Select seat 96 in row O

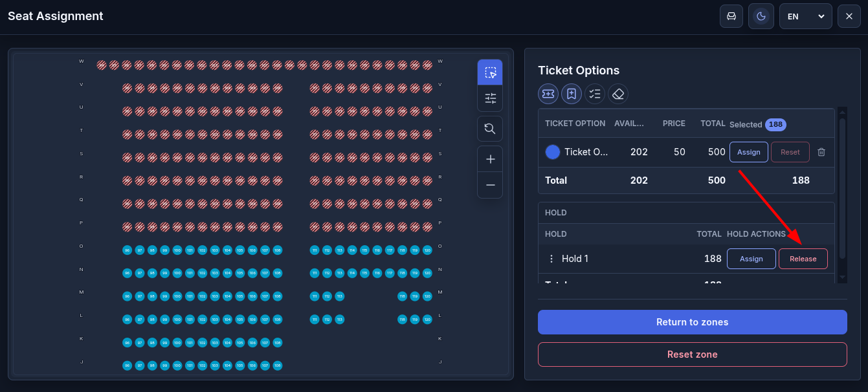click(x=127, y=250)
